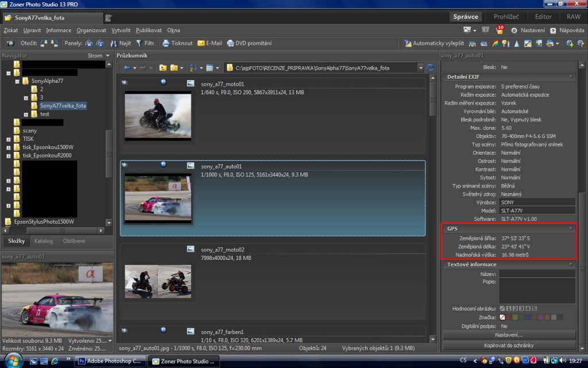Go back with blue arrow in Průzkumník
The width and height of the screenshot is (588, 368).
tap(127, 68)
